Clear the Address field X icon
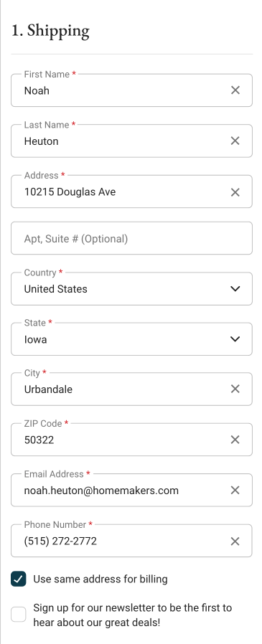Viewport: 262px width, 644px height. click(235, 191)
